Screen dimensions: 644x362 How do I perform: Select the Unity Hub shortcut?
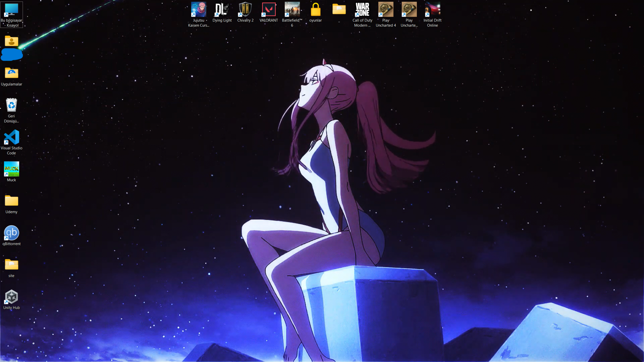[x=11, y=297]
